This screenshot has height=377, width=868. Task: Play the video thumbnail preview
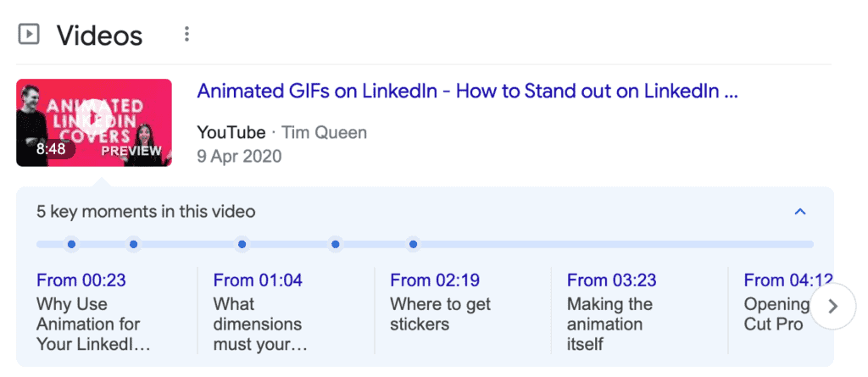pos(94,122)
